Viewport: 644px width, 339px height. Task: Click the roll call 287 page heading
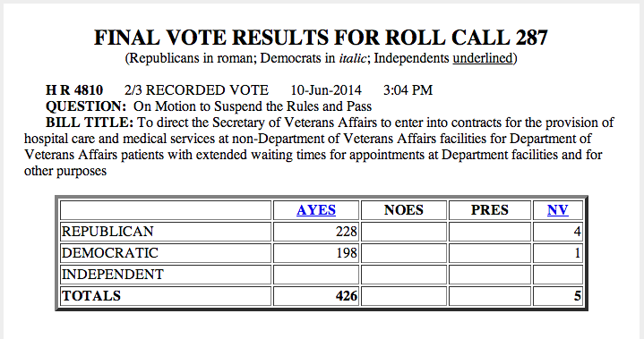[x=322, y=38]
